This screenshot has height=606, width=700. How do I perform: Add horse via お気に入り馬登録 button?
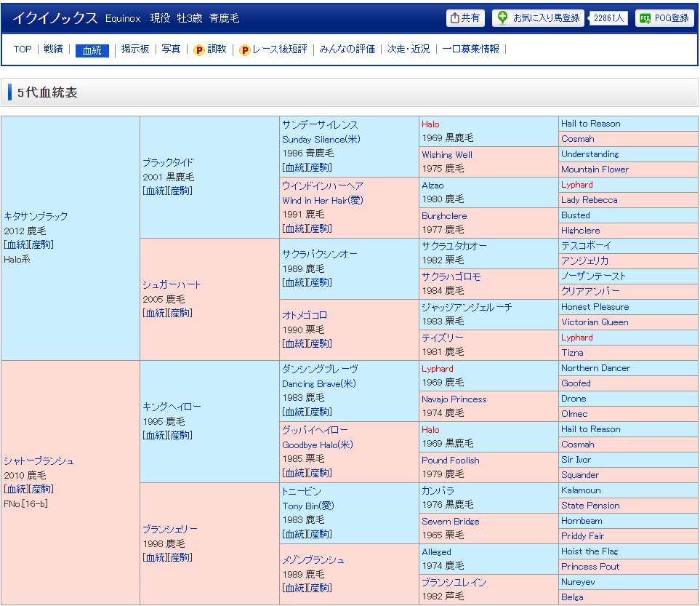(x=538, y=18)
